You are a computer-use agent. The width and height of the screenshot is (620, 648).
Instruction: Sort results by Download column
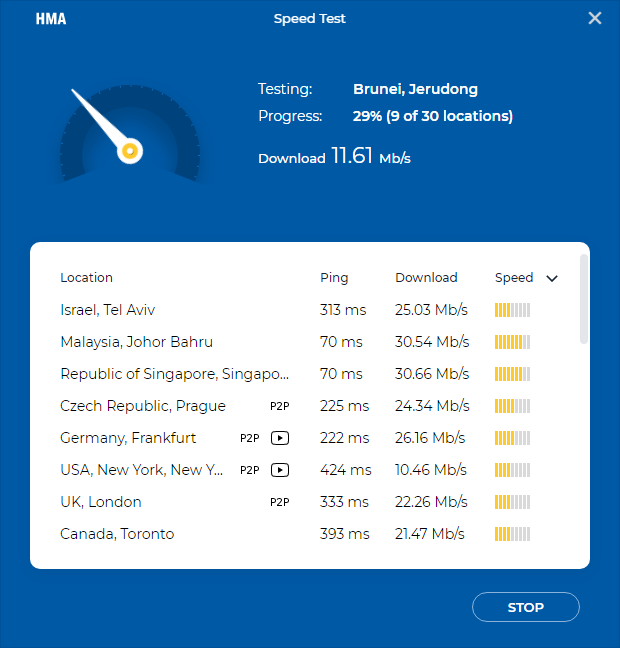(426, 278)
